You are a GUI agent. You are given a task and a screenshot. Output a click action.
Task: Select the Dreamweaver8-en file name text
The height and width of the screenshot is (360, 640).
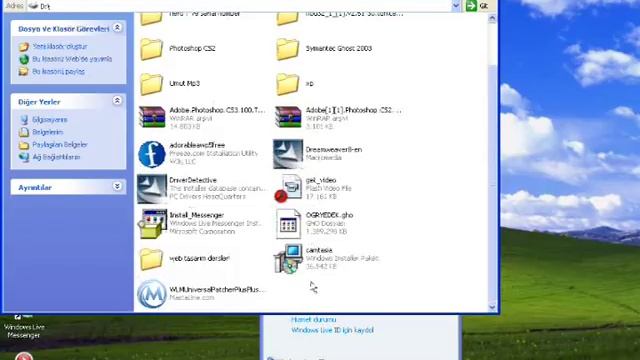coord(333,150)
